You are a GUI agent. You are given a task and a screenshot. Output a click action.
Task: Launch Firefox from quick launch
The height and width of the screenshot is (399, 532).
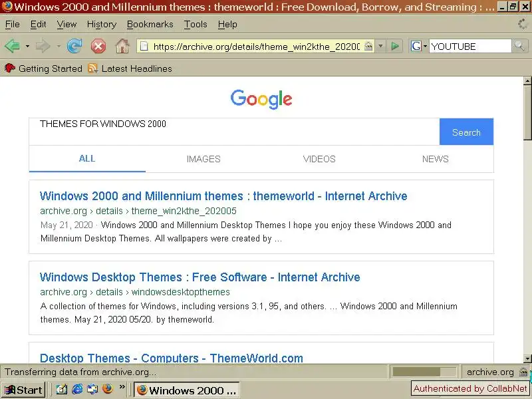pos(108,389)
